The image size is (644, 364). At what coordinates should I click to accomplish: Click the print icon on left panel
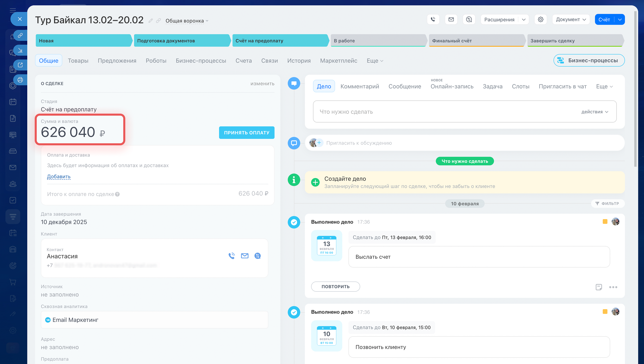click(x=20, y=80)
